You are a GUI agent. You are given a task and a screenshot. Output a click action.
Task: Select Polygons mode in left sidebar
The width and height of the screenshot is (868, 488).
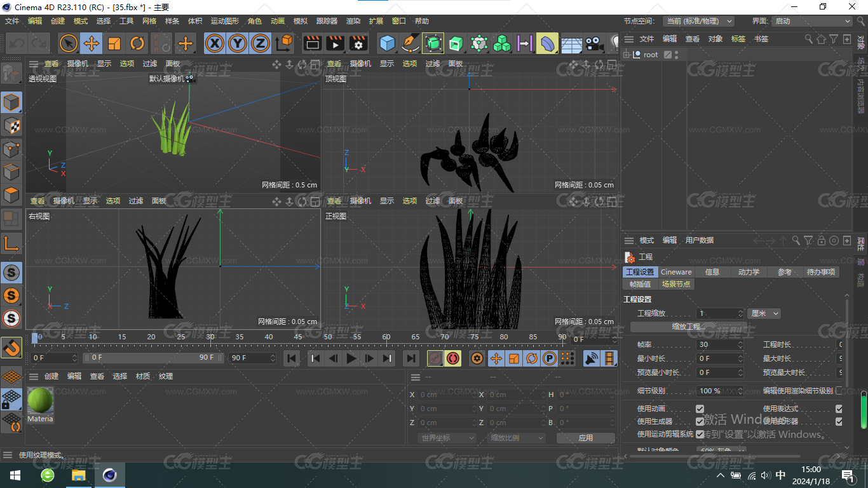11,194
